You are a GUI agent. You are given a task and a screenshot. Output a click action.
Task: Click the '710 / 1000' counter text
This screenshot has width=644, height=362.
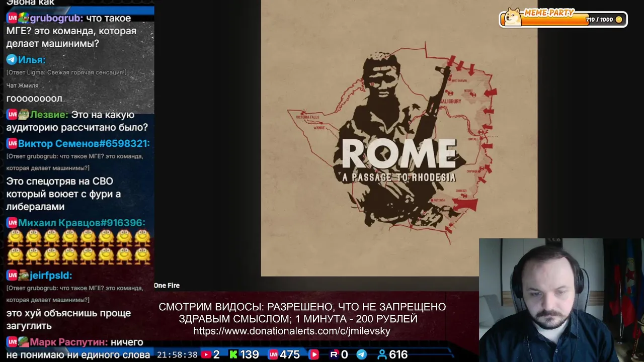(599, 20)
